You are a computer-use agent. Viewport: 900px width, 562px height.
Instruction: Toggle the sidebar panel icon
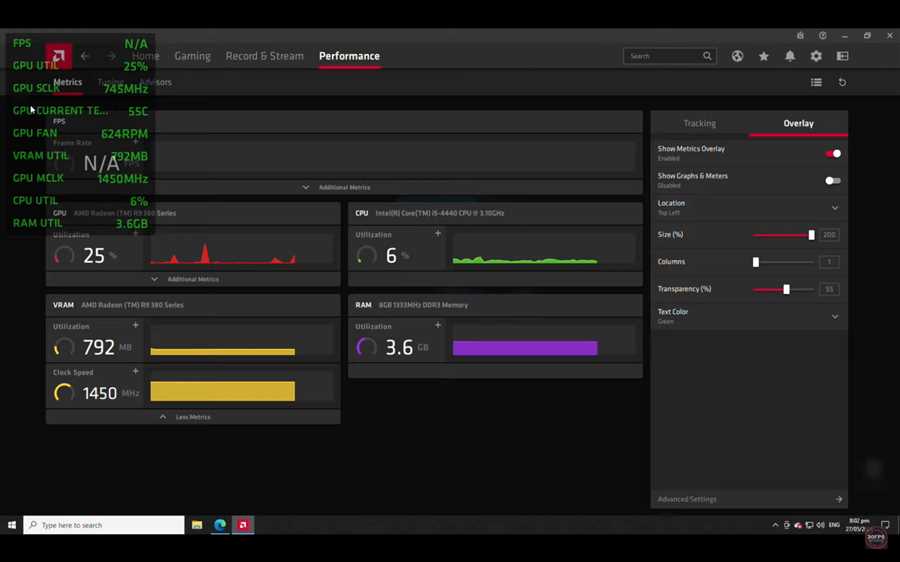click(x=842, y=56)
